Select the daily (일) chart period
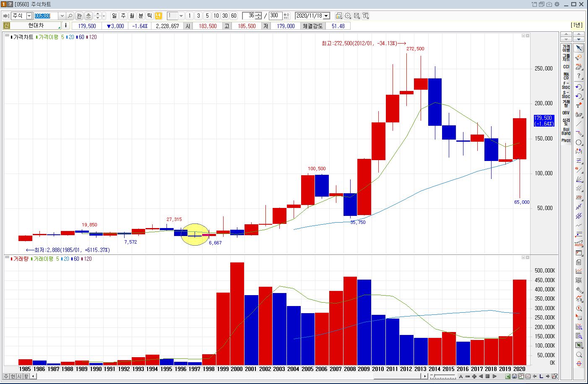This screenshot has width=588, height=384. 114,16
